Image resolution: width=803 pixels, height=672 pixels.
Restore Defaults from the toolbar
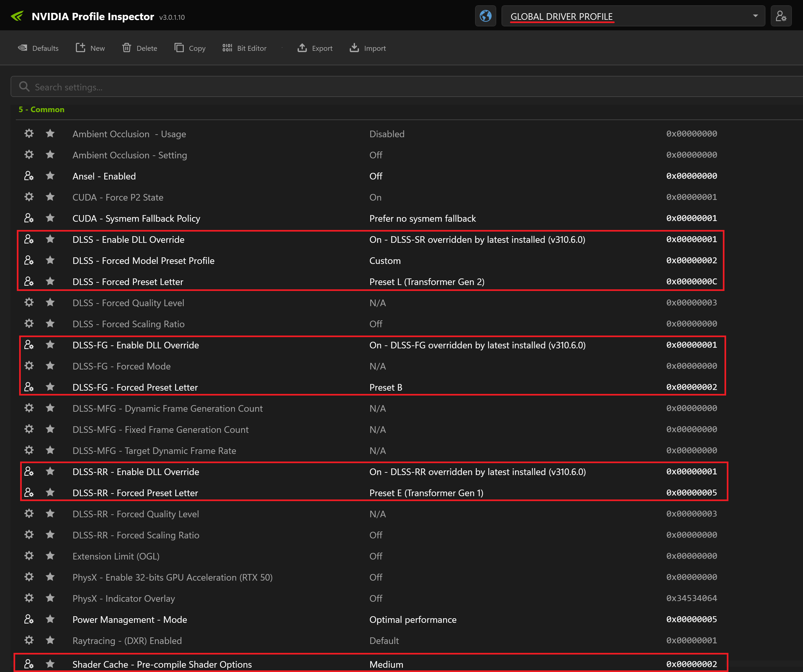coord(38,48)
